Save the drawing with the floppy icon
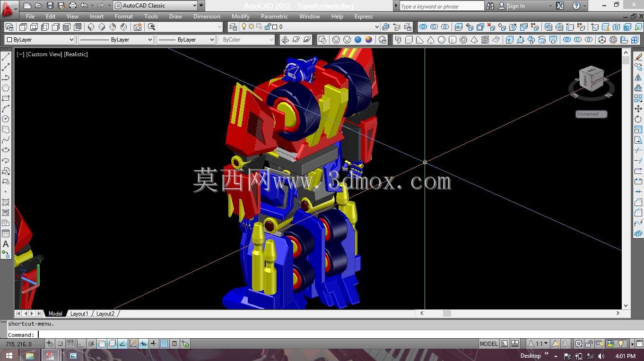644x361 pixels. tap(50, 6)
